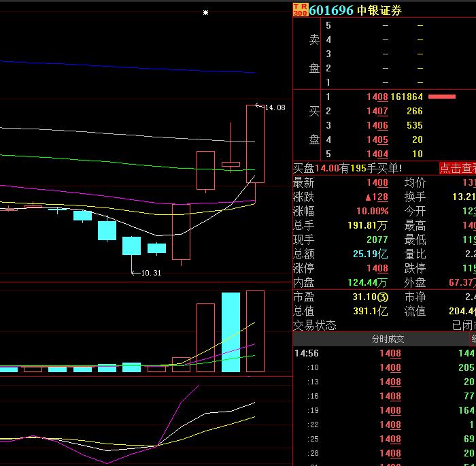
Task: Select buy-3 price 1406 in the order book
Action: tap(377, 125)
